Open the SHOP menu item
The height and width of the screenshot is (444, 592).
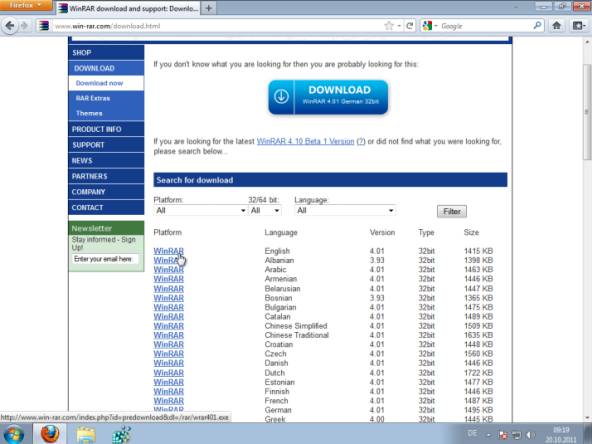click(x=106, y=52)
